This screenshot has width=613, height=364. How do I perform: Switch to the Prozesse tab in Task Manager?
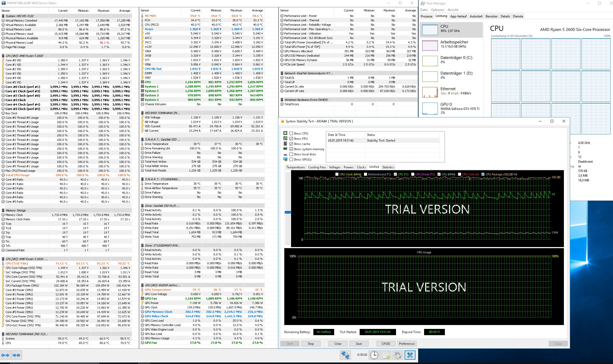426,16
